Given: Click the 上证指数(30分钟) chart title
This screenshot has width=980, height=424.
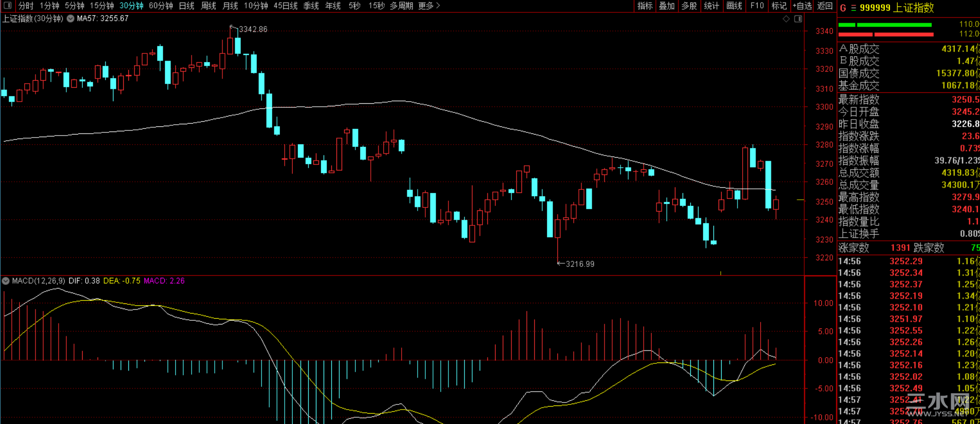Looking at the screenshot, I should pyautogui.click(x=33, y=18).
